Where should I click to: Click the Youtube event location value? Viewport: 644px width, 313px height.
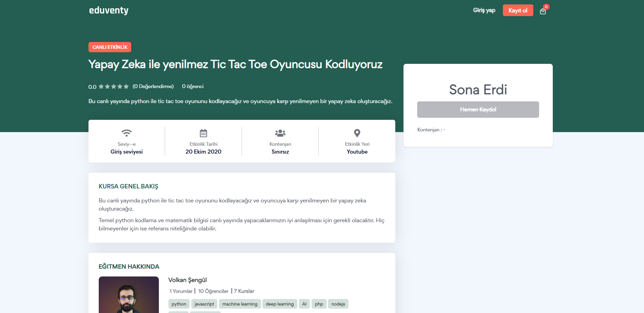(357, 152)
